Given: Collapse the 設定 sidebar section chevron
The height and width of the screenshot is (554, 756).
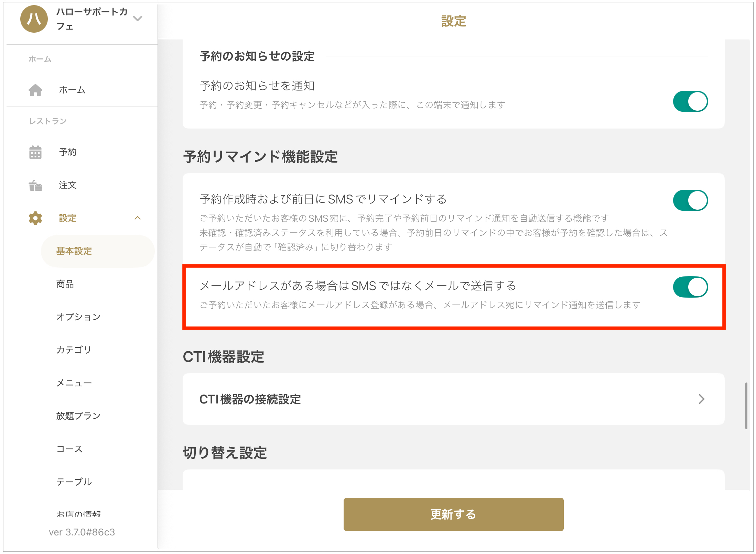Looking at the screenshot, I should tap(138, 218).
